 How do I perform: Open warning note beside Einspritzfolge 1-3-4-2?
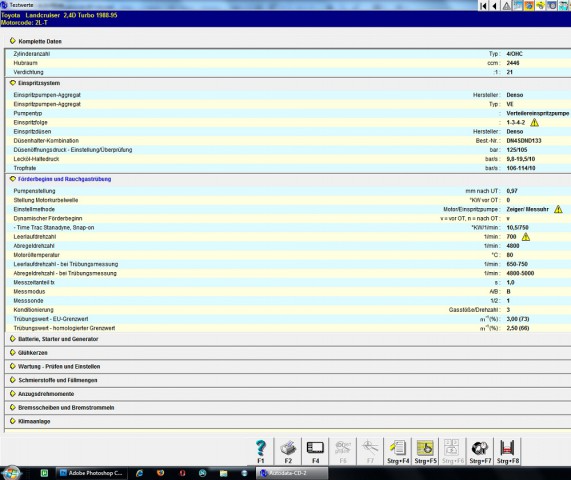point(534,122)
